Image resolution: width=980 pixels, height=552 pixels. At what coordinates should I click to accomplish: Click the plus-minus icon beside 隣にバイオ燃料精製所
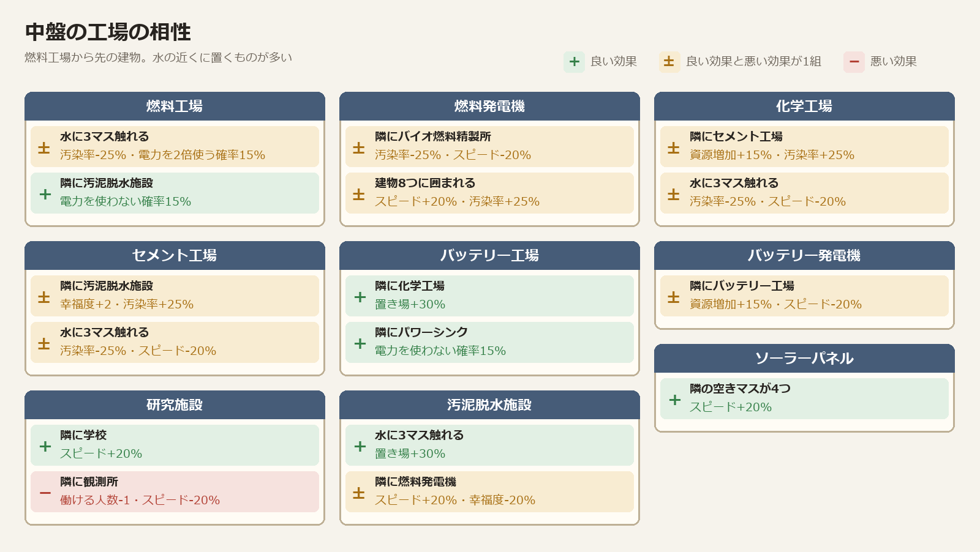tap(359, 147)
